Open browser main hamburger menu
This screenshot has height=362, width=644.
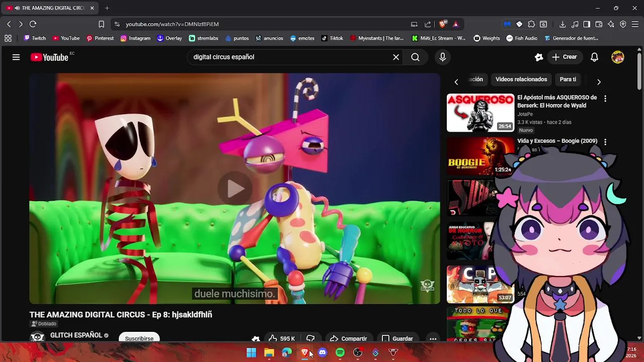coord(635,24)
